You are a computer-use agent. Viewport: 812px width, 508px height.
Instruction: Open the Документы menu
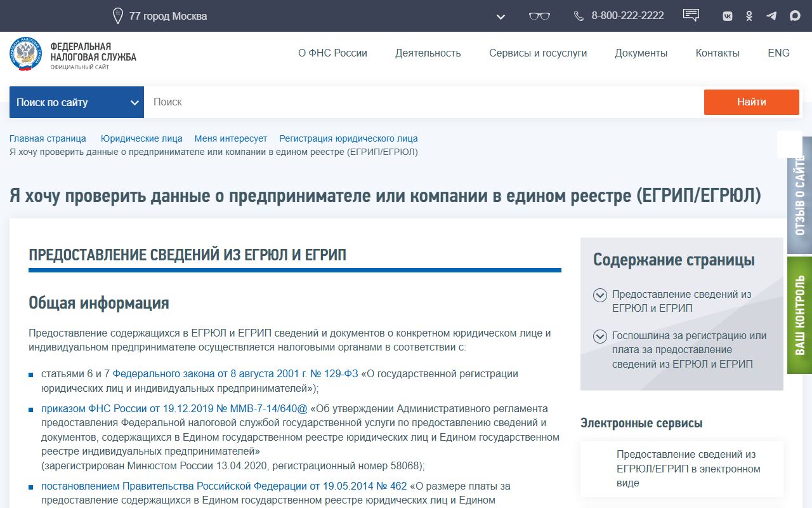pos(641,53)
